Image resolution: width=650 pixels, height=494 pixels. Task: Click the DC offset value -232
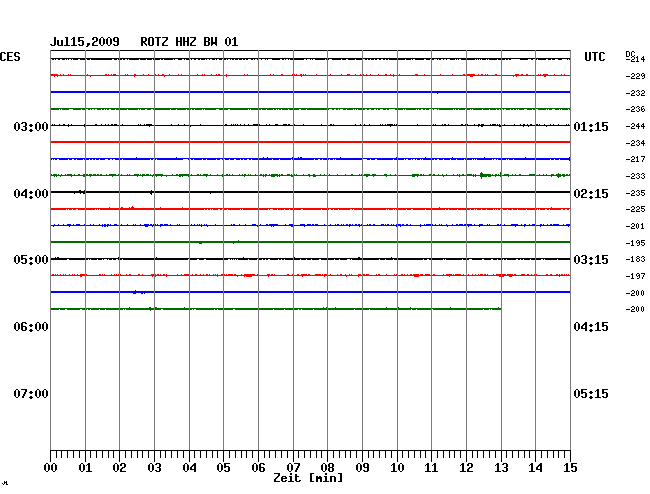pos(635,93)
